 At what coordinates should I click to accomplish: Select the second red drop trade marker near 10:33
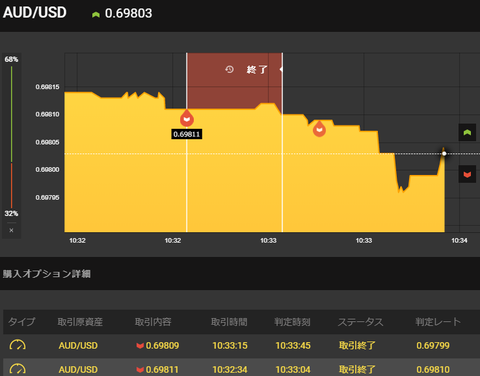tap(319, 129)
